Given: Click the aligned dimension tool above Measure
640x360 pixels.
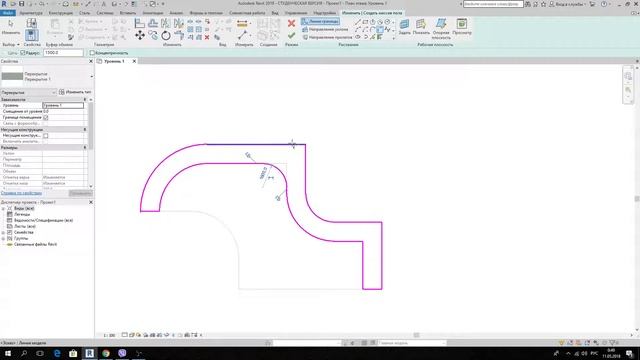Looking at the screenshot, I should click(x=242, y=24).
